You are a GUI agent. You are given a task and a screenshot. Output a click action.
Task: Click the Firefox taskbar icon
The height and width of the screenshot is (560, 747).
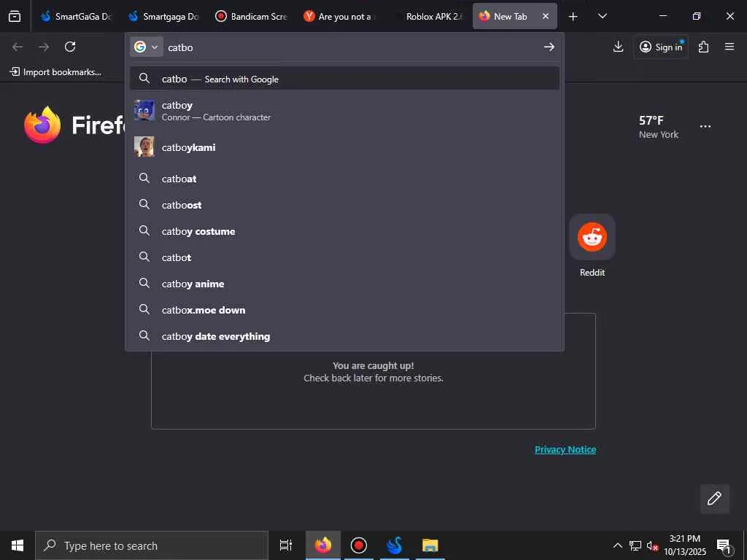click(x=322, y=545)
